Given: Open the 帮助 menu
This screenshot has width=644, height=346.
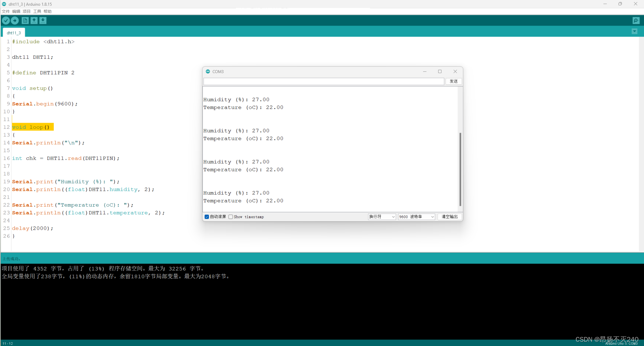Looking at the screenshot, I should point(47,11).
